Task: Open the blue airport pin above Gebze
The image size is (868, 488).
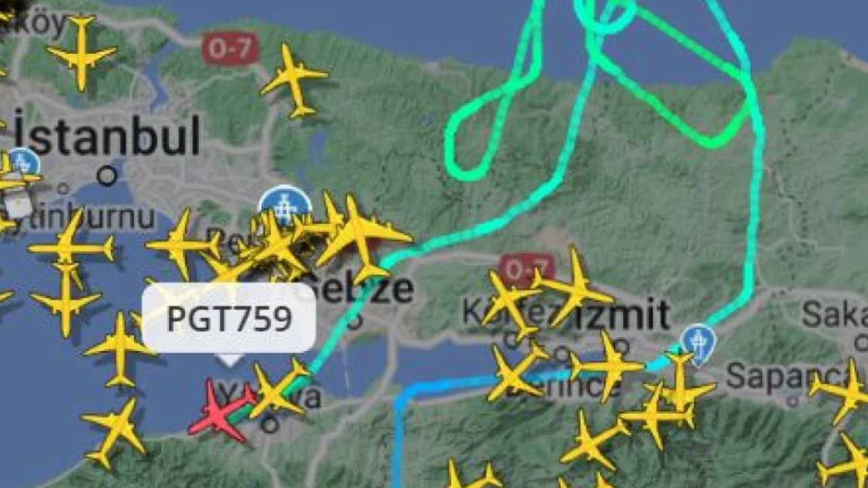Action: coord(285,205)
